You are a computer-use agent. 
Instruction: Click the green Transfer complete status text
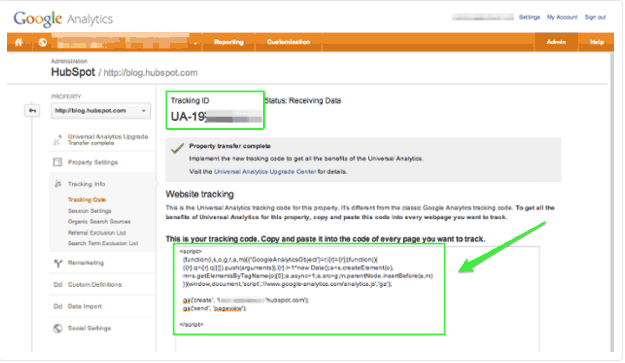[90, 143]
